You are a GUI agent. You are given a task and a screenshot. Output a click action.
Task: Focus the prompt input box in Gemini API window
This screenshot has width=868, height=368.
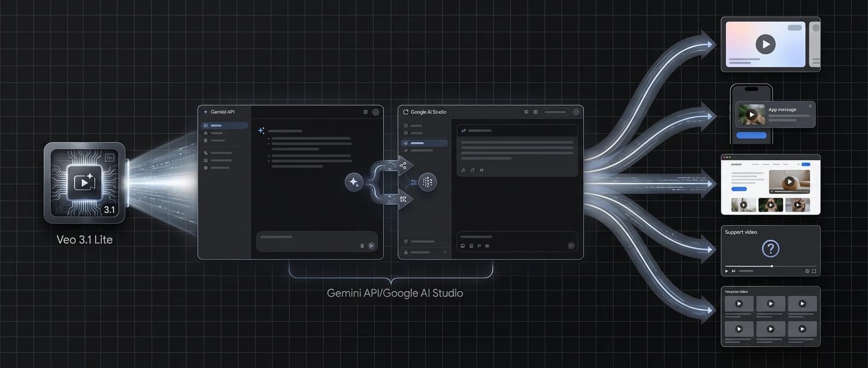pos(317,242)
